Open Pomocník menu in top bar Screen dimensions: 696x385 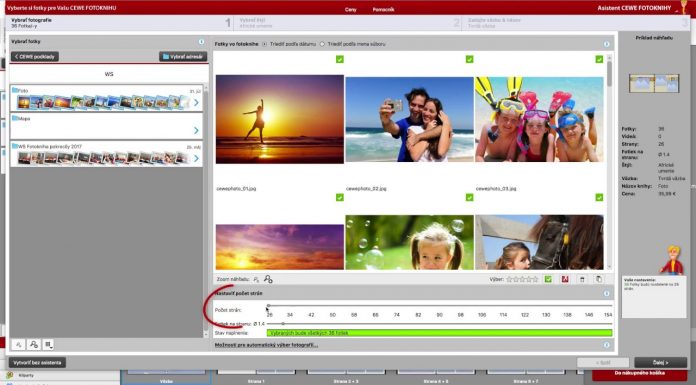(x=383, y=9)
